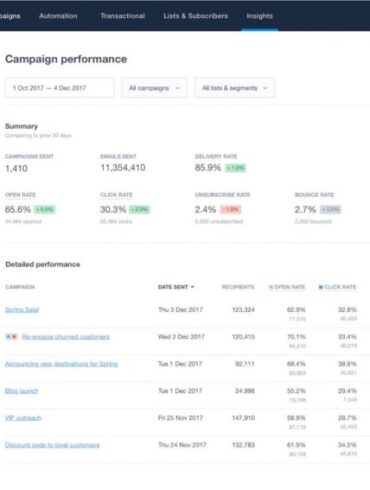370x490 pixels.
Task: Click the date Fri 25 Nov 2017
Action: pyautogui.click(x=180, y=418)
